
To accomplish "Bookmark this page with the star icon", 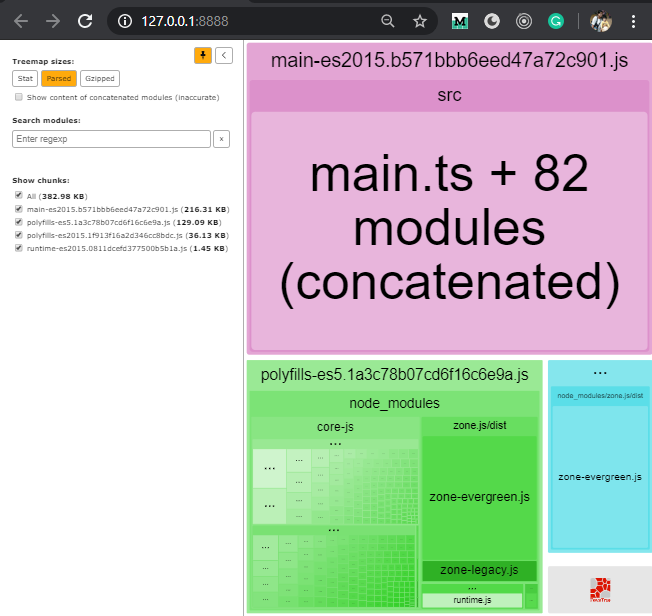I will [420, 21].
